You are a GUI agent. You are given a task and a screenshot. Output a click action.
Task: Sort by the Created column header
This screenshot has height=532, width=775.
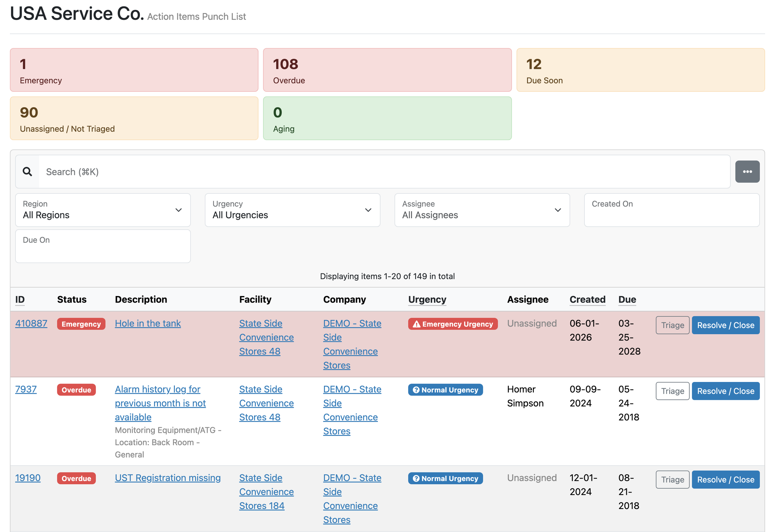[587, 299]
